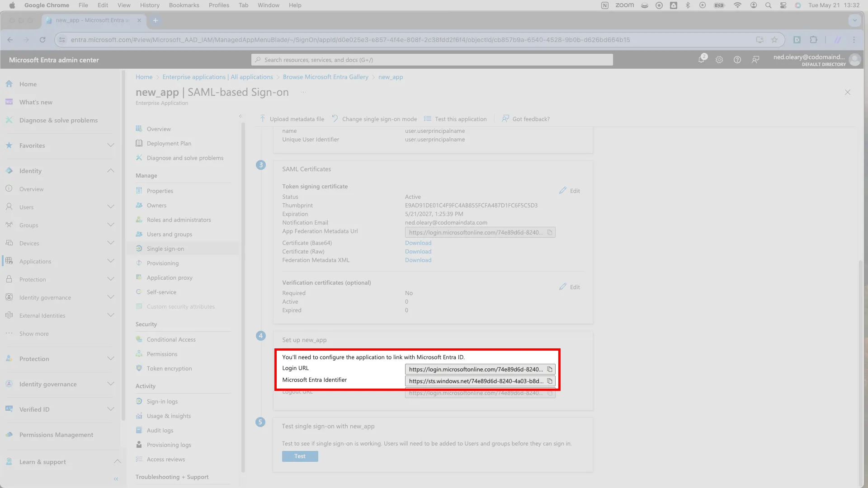
Task: Open Permissions Management in sidebar
Action: pos(56,435)
